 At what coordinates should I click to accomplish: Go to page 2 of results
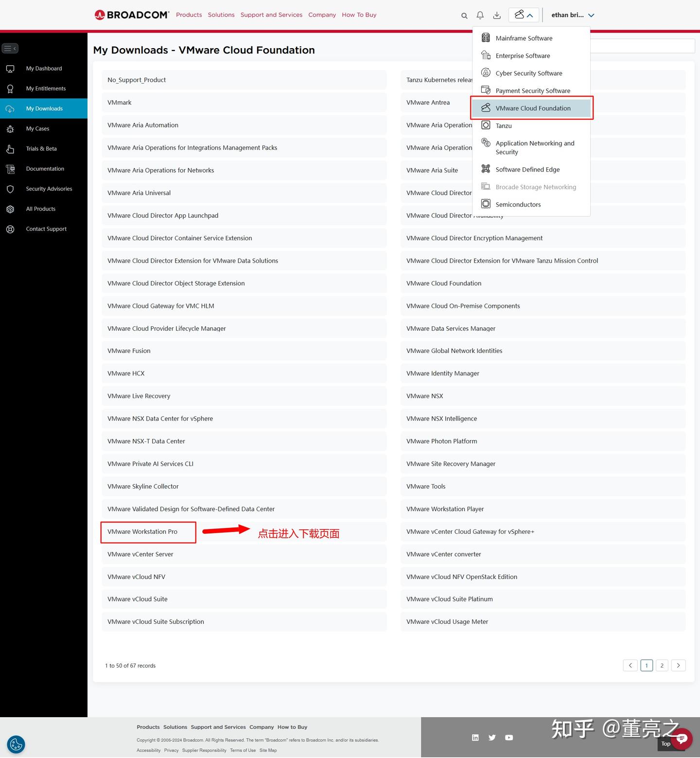click(662, 665)
